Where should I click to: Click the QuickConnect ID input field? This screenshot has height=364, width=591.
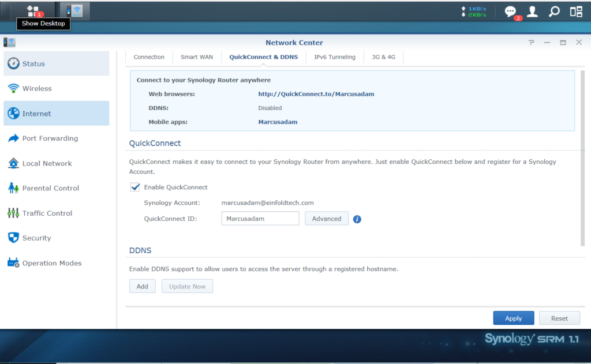coord(260,219)
